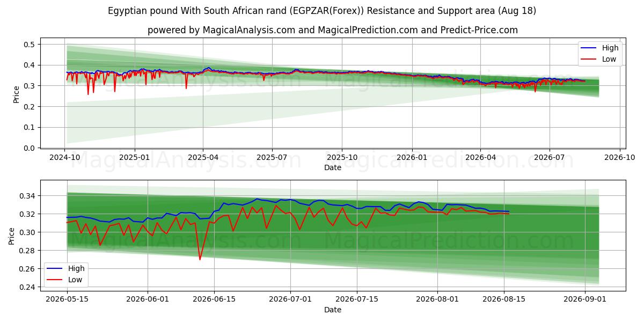The height and width of the screenshot is (322, 644).
Task: Click the '2026-07-15' tick label
Action: click(357, 299)
